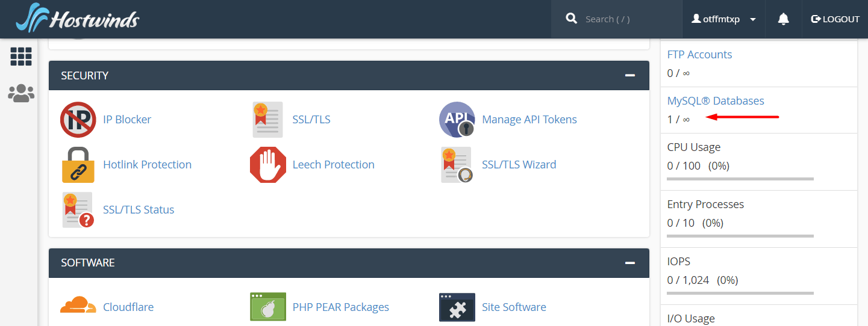Click the Manage API Tokens icon

tap(457, 120)
